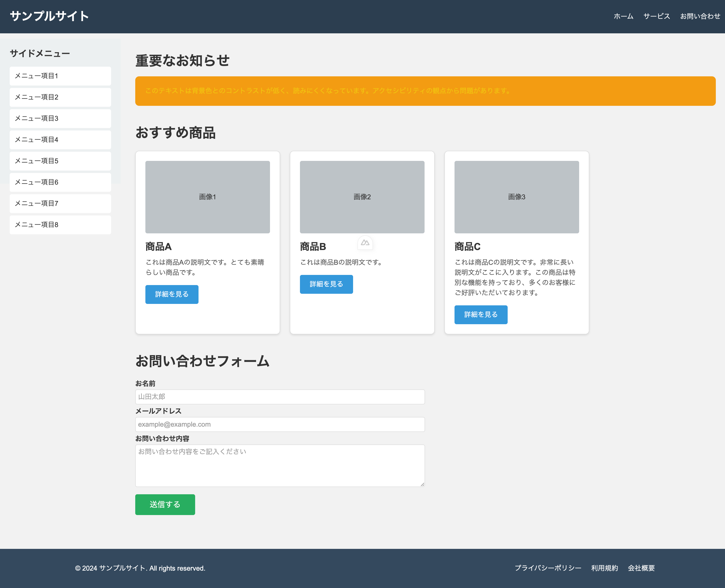Select メニュー項目1 in the sidebar
Screen dimensions: 725x588
[x=60, y=76]
